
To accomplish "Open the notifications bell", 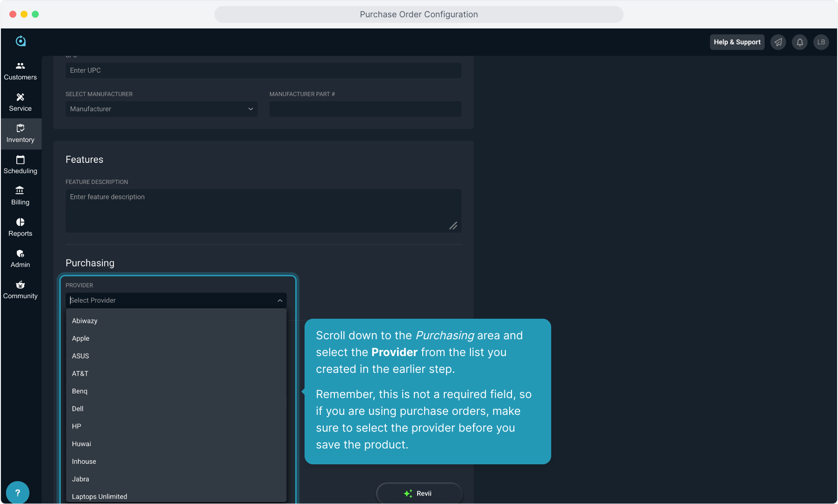I will [x=800, y=42].
